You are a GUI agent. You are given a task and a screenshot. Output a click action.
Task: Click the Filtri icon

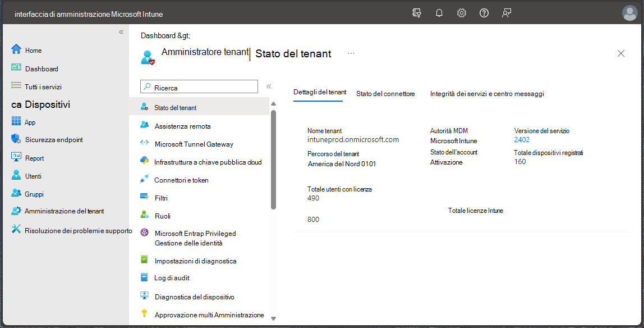(x=144, y=197)
